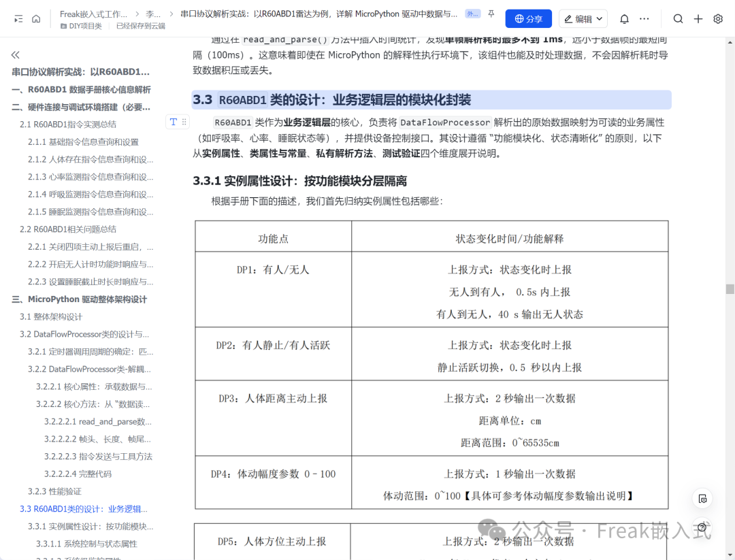Toggle the navigation tree menu icon
Viewport: 735px width, 560px height.
click(18, 19)
